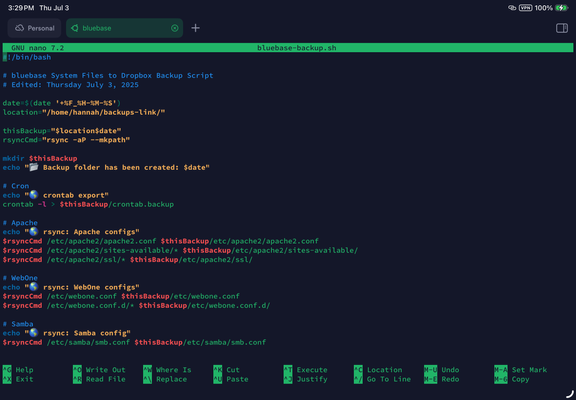This screenshot has height=400, width=576.
Task: Click the Ubuntu logo icon on bluebase tab
Action: tap(75, 28)
